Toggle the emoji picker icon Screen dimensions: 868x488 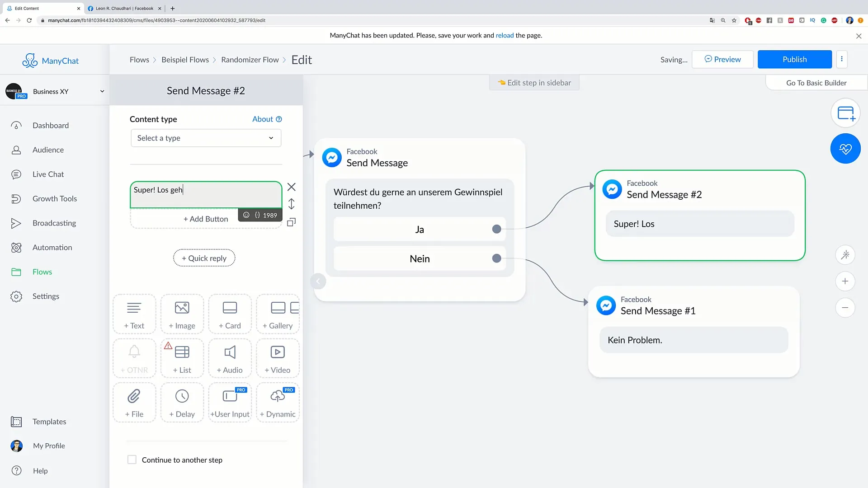tap(246, 215)
